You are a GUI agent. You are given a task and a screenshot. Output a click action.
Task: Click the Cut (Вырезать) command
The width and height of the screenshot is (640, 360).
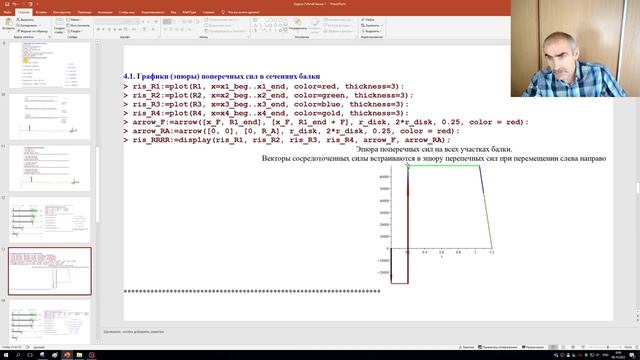(x=25, y=20)
